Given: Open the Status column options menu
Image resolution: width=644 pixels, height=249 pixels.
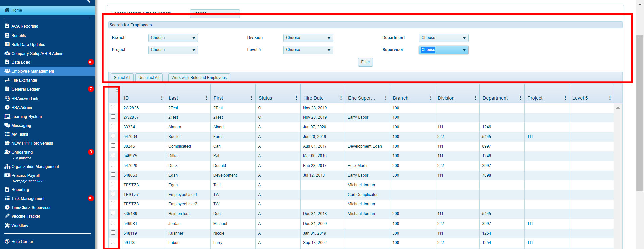Looking at the screenshot, I should 296,98.
